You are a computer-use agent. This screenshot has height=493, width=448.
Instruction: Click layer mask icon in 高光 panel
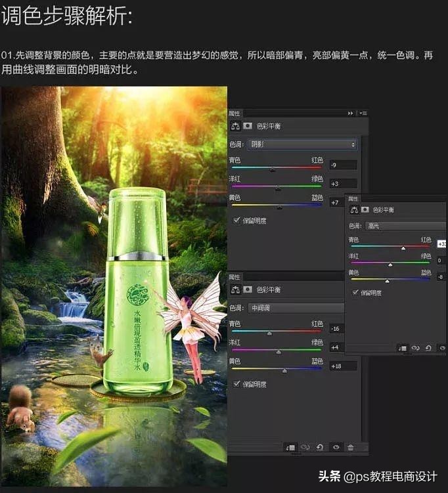pos(365,209)
